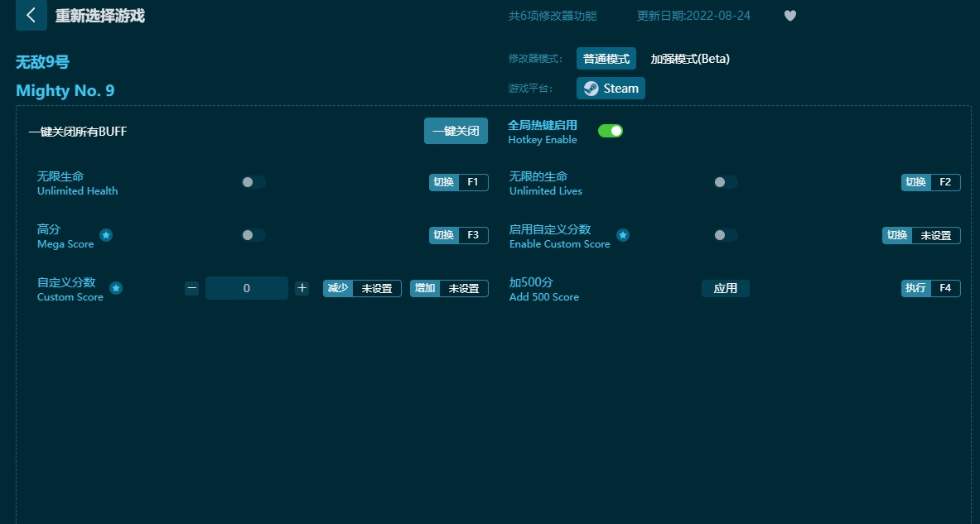The image size is (980, 524).
Task: Click star icon next to Custom Score
Action: coord(116,288)
